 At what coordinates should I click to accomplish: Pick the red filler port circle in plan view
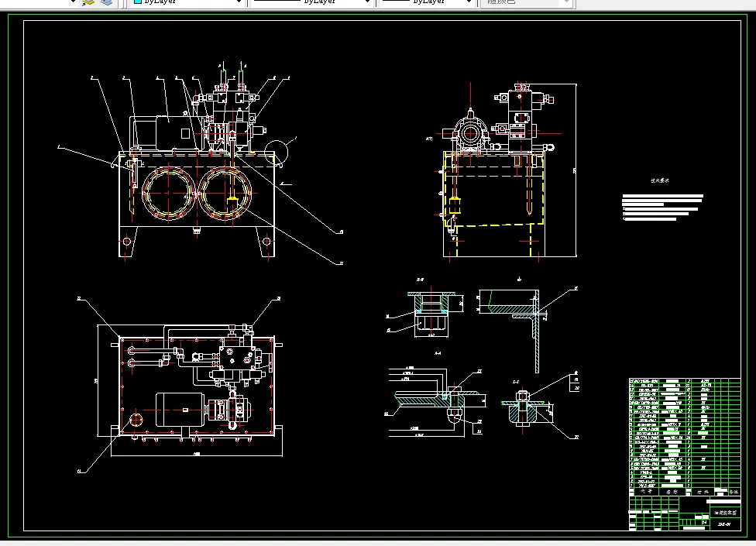click(136, 419)
